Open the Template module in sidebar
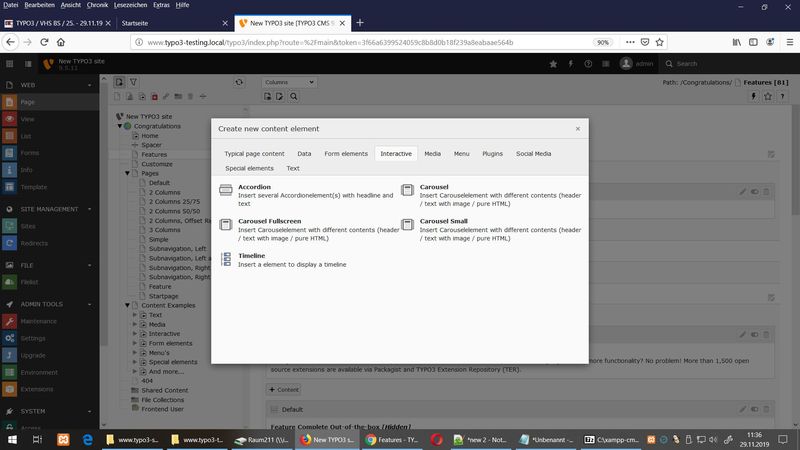The width and height of the screenshot is (800, 450). point(49,187)
